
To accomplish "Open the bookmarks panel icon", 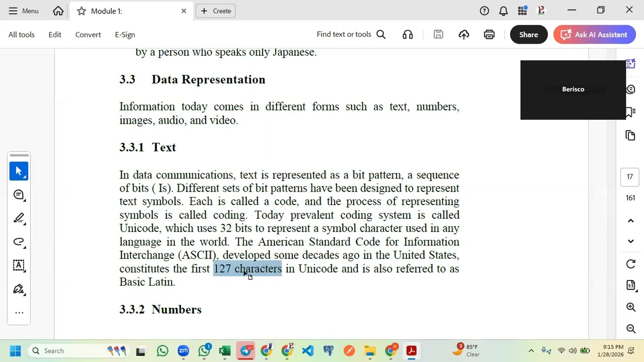I will pos(630,112).
